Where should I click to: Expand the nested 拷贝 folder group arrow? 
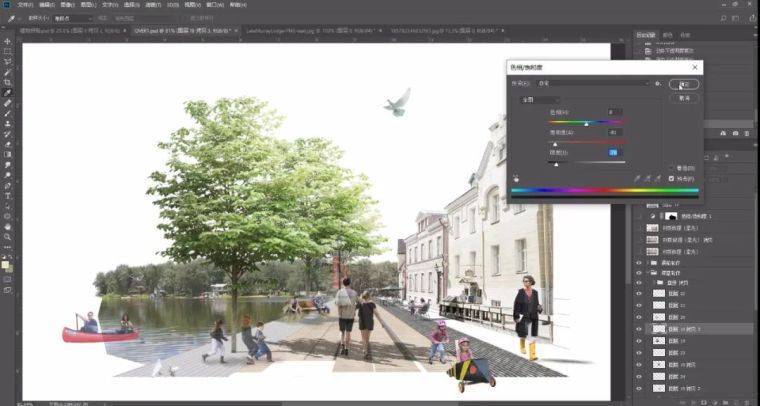(x=653, y=282)
